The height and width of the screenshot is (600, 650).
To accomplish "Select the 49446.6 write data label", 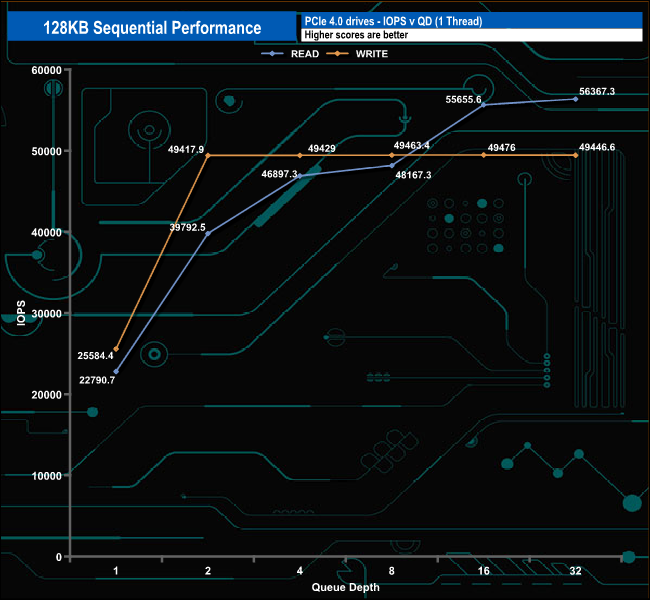I will (597, 147).
